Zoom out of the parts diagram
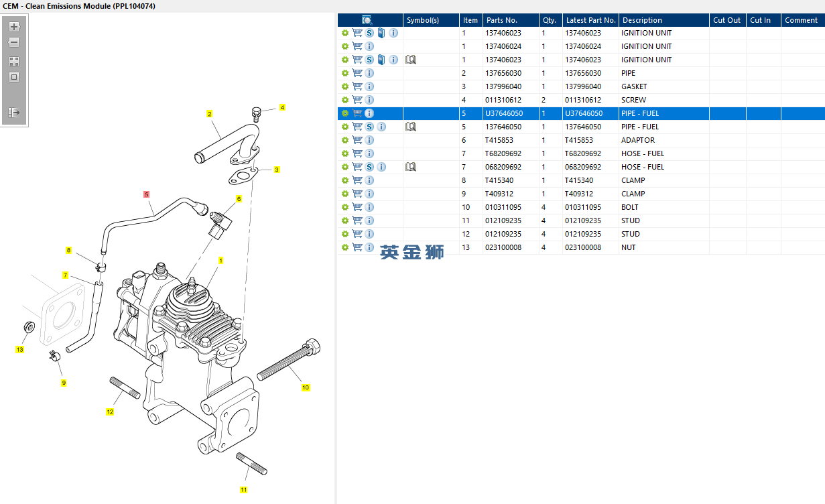 click(14, 42)
